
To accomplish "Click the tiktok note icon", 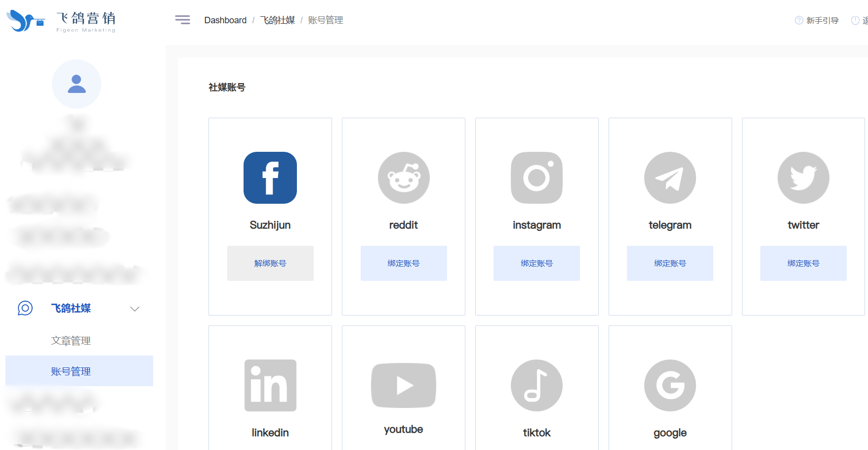I will pos(537,385).
